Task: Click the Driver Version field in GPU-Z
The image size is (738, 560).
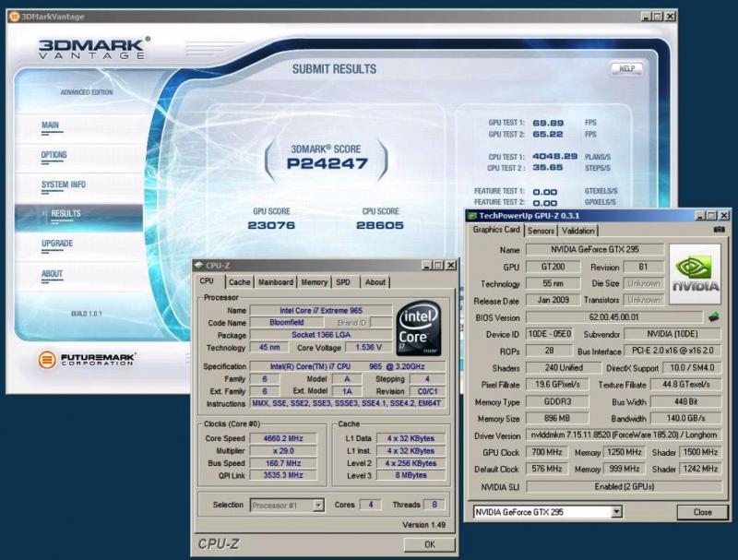Action: [624, 435]
